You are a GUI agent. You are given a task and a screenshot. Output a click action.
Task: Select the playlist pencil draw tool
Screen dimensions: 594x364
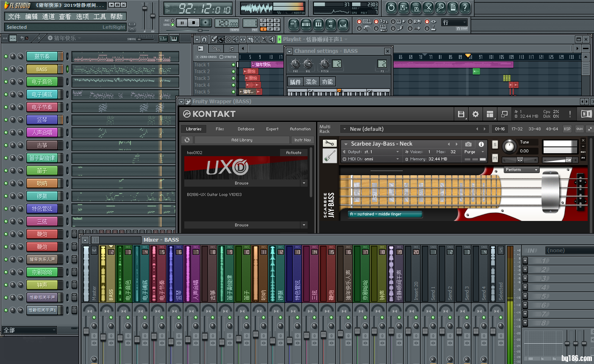(214, 39)
